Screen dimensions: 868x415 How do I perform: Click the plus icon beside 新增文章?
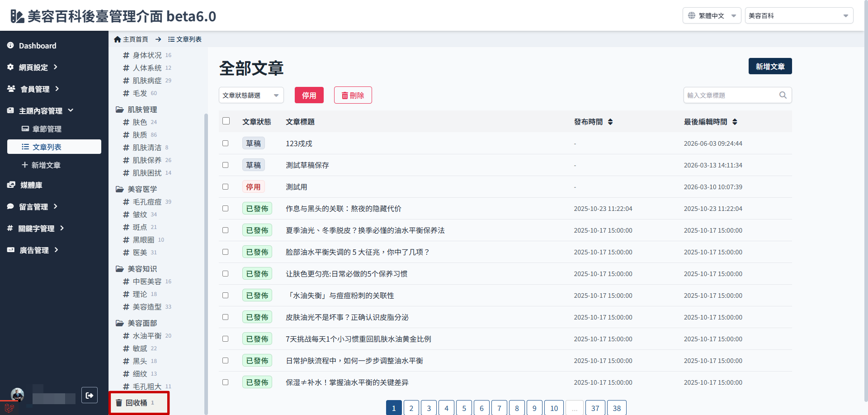(x=25, y=165)
